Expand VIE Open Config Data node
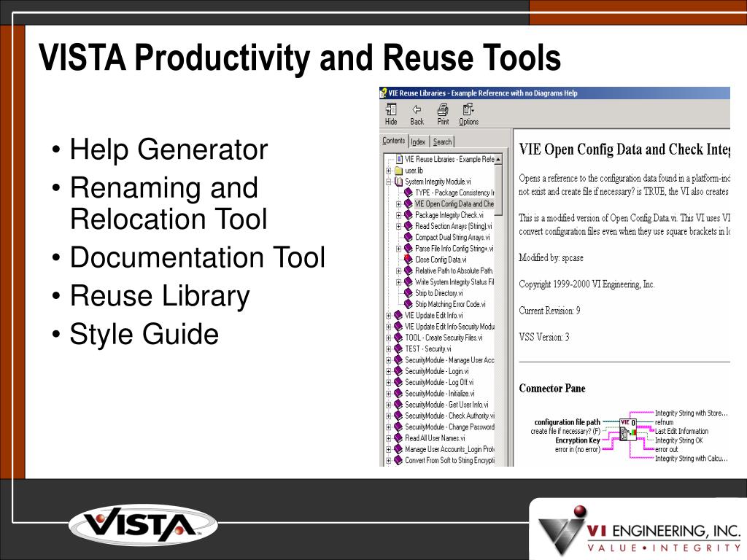Screen dimensions: 747x560 tap(399, 204)
